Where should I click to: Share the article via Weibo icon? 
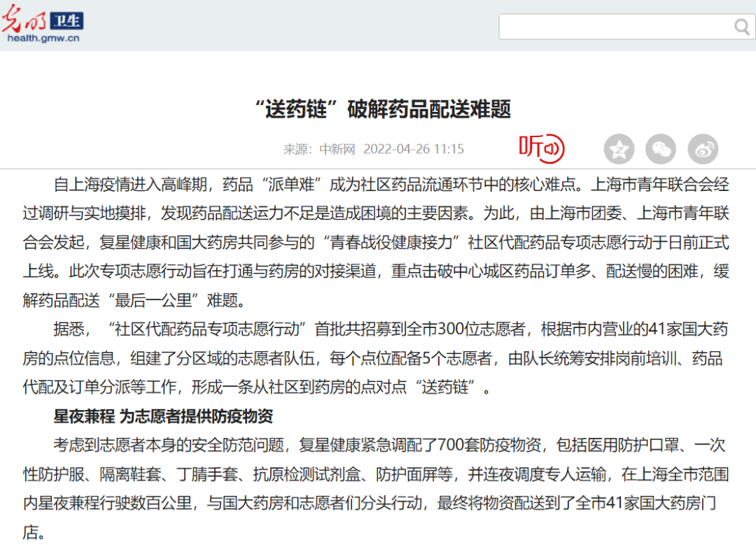coord(703,149)
